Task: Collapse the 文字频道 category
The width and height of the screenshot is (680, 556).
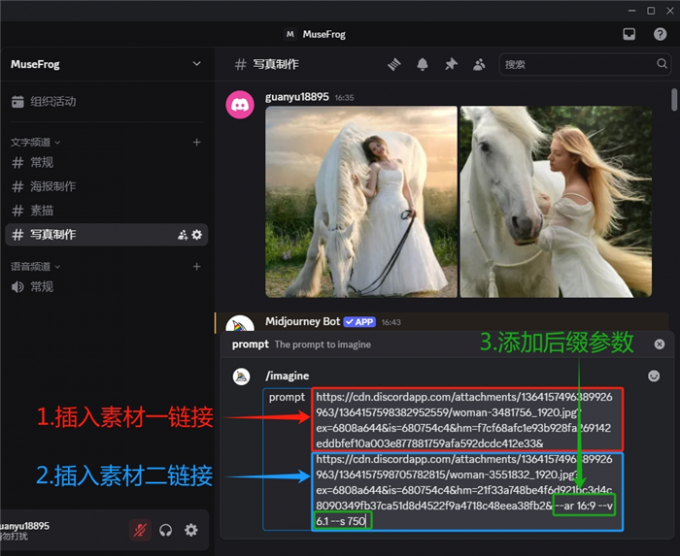Action: (x=35, y=142)
